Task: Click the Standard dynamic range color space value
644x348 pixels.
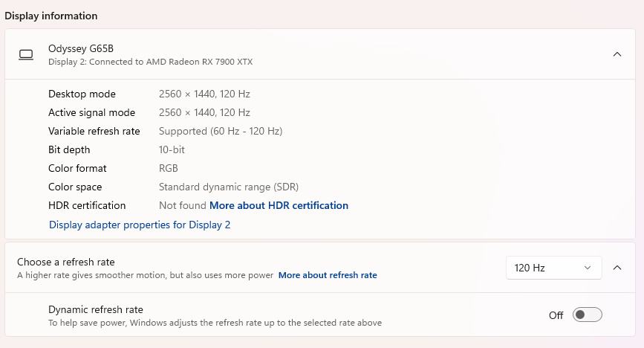Action: (x=229, y=187)
